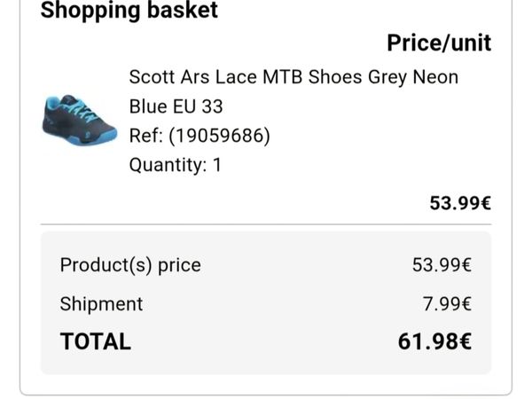Screen dimensions: 532x399
Task: Click the word "Scott" in the product name
Action: pos(151,77)
